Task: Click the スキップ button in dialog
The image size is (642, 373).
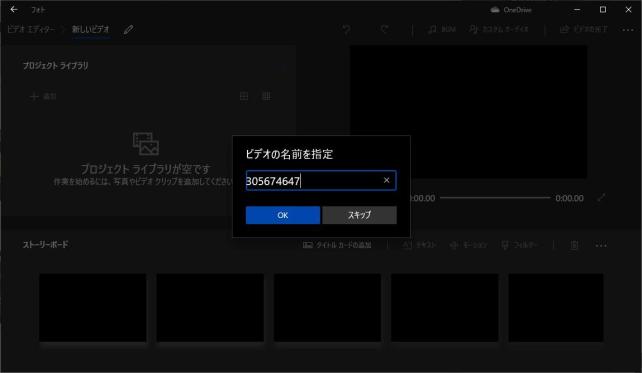Action: tap(359, 215)
